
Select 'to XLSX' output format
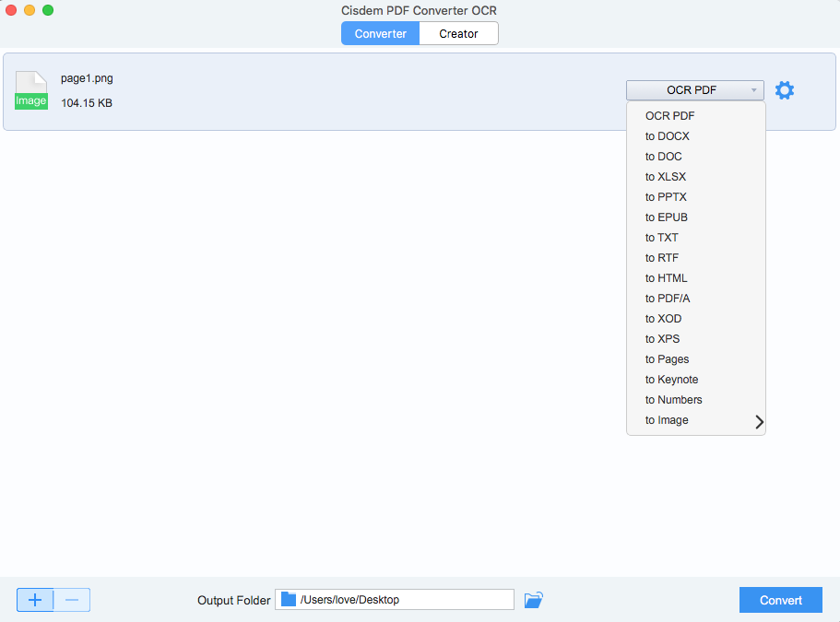(x=666, y=177)
